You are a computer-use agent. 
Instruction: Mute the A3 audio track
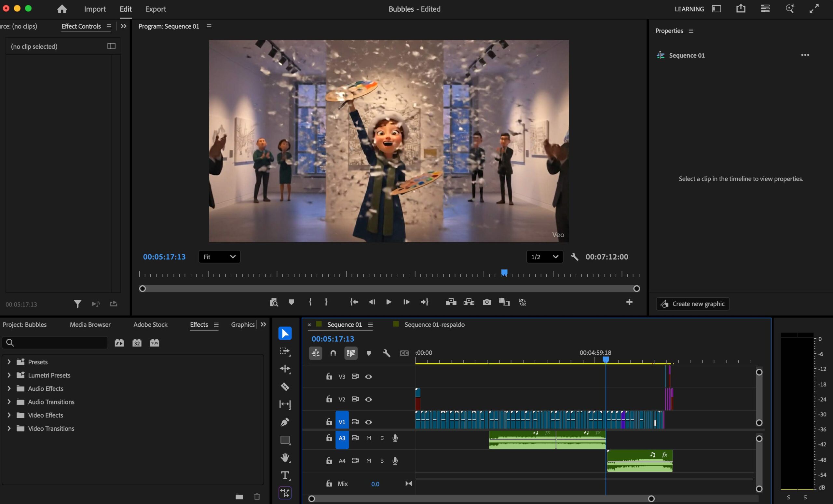point(368,438)
